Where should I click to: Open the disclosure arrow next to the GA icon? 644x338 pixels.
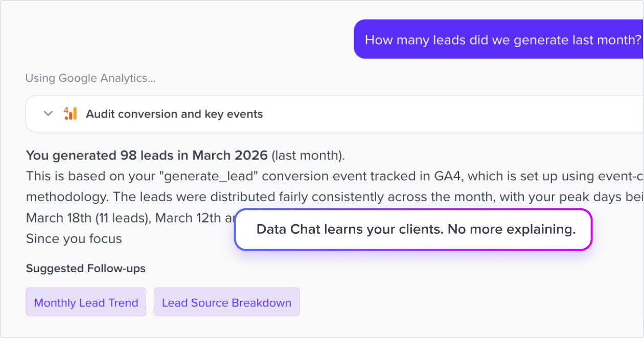click(x=49, y=113)
